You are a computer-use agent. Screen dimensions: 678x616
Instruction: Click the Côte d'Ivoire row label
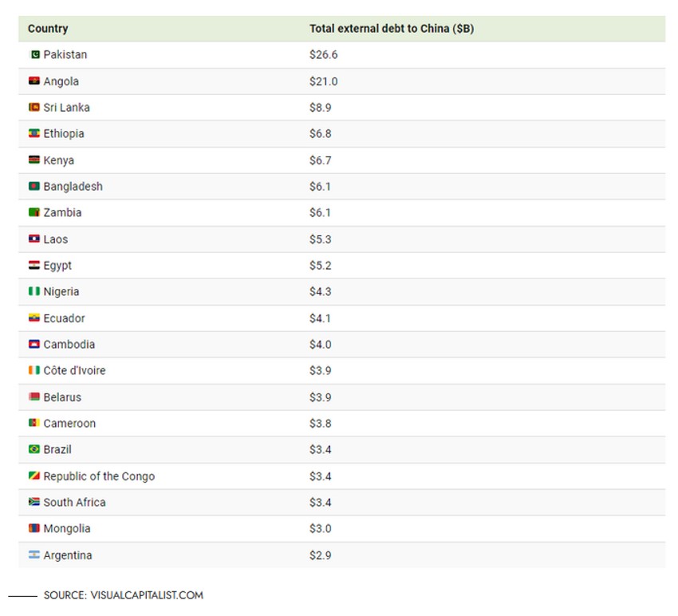[74, 370]
